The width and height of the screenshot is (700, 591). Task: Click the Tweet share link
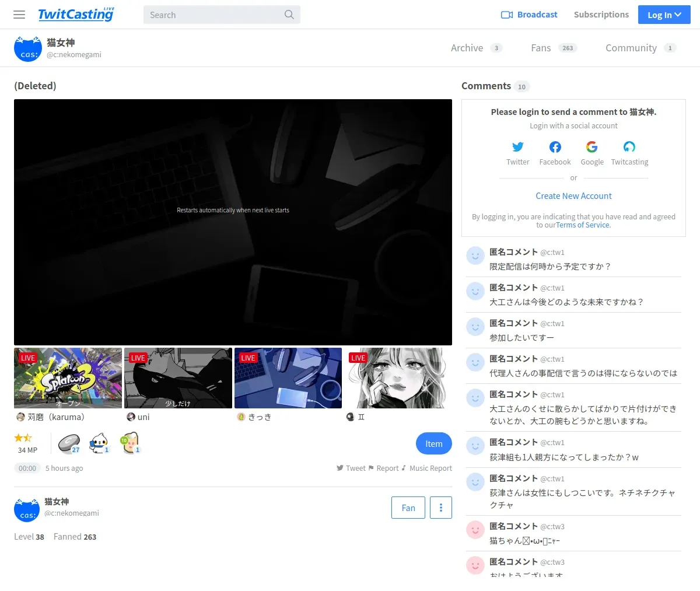click(351, 468)
